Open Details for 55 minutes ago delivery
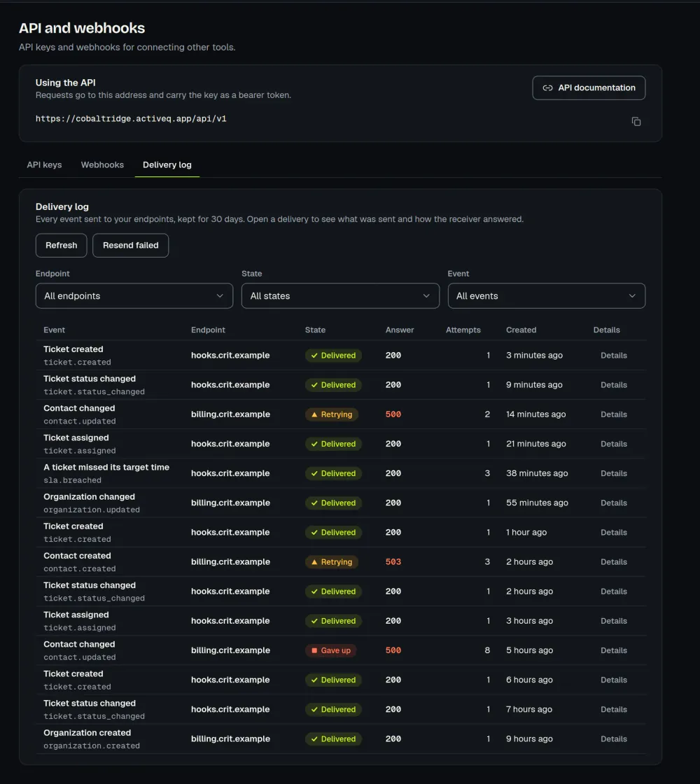Screen dimensions: 700x784 point(613,503)
